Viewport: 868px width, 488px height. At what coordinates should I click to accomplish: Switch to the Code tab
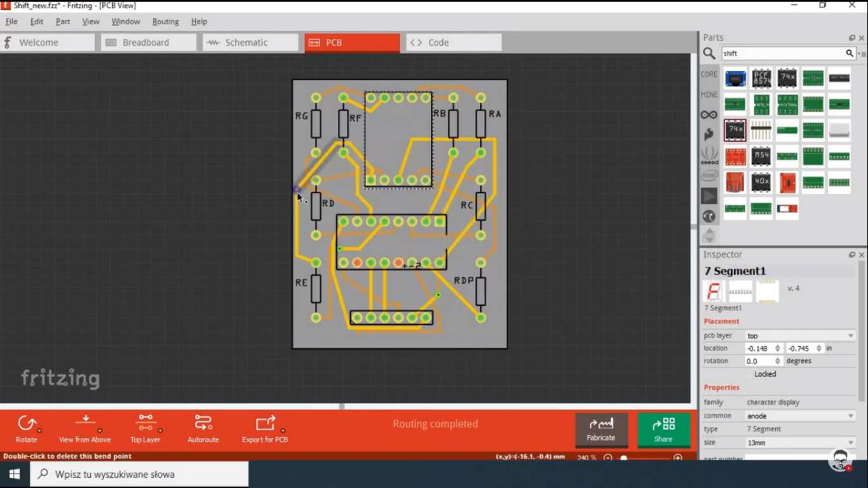(x=454, y=43)
